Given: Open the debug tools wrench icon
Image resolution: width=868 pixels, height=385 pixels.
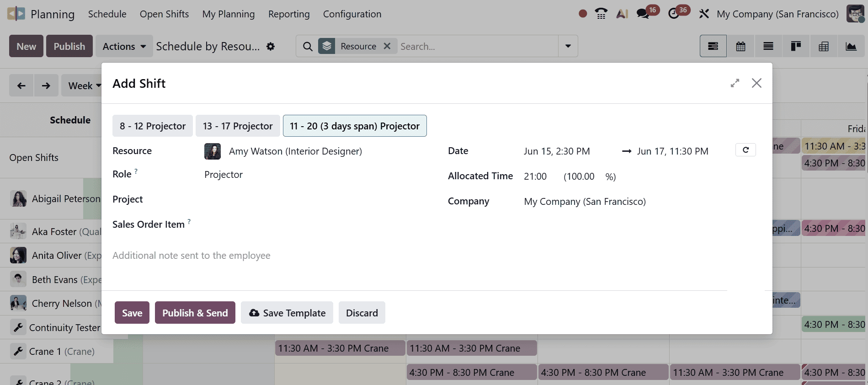Looking at the screenshot, I should (704, 14).
